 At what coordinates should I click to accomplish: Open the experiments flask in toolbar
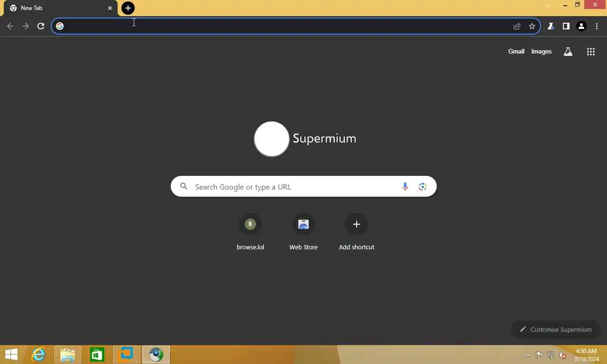[551, 26]
